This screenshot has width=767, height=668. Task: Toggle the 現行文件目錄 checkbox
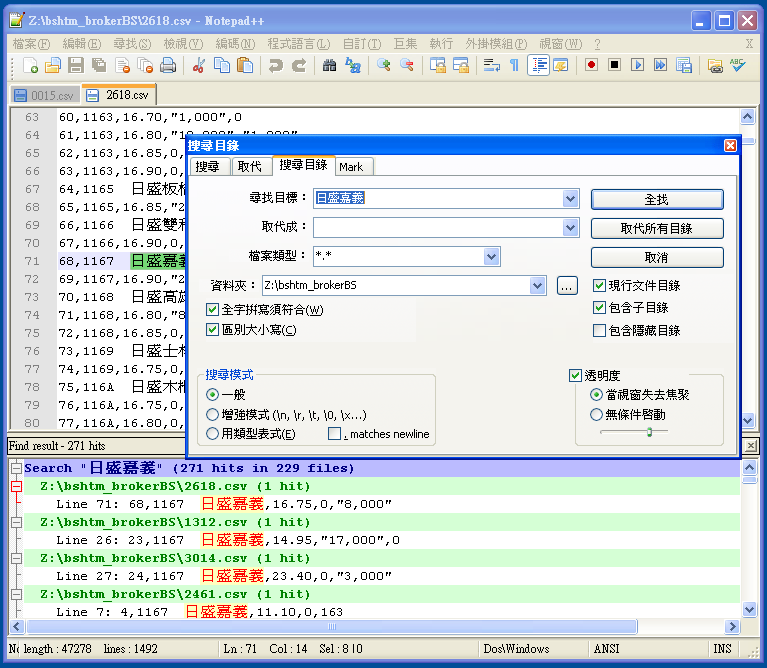click(x=599, y=286)
